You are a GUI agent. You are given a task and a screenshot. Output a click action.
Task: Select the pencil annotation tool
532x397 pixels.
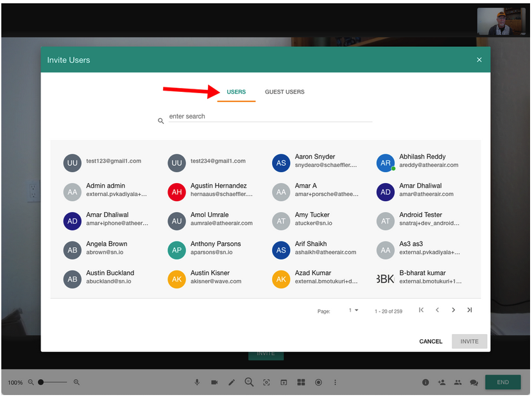coord(232,382)
